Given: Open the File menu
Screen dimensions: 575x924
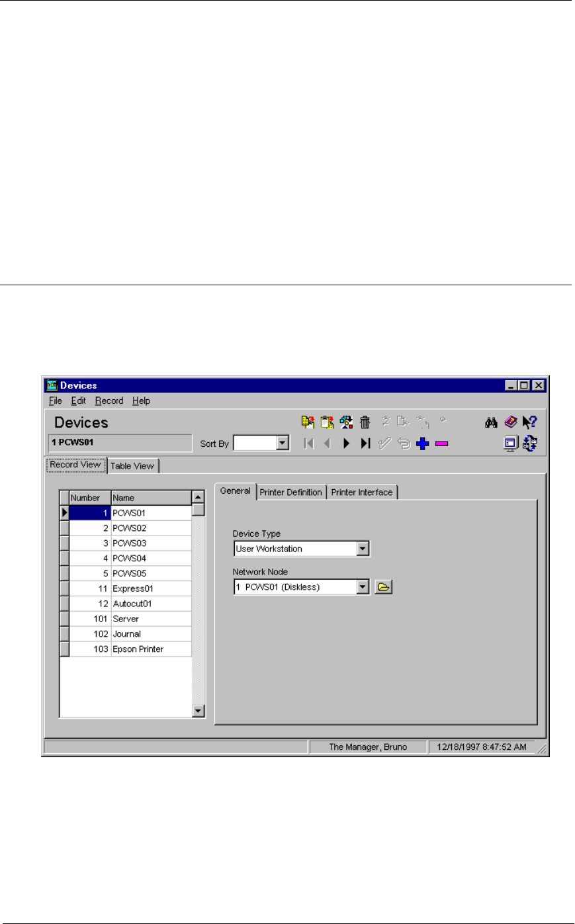Looking at the screenshot, I should click(x=56, y=400).
